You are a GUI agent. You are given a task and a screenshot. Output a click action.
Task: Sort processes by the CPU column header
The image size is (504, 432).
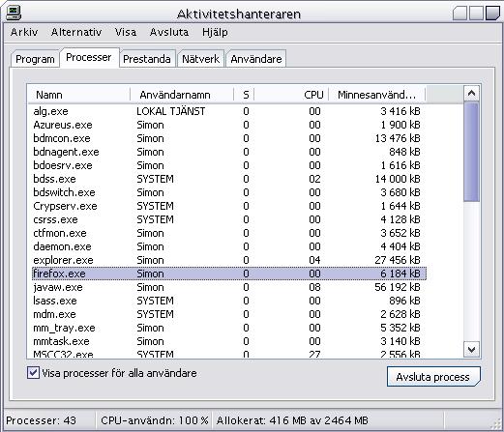pyautogui.click(x=291, y=95)
